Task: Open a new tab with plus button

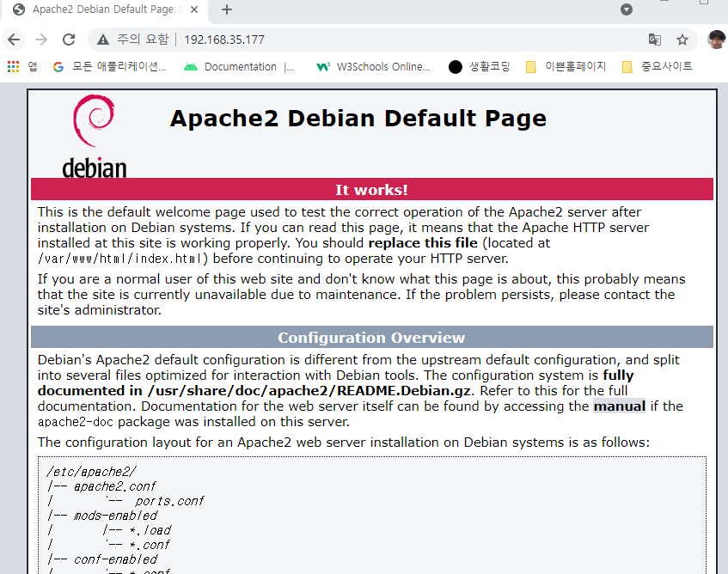Action: tap(227, 9)
